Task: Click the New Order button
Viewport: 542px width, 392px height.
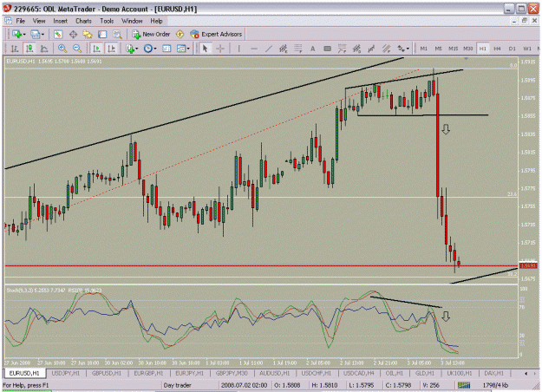Action: (x=152, y=34)
